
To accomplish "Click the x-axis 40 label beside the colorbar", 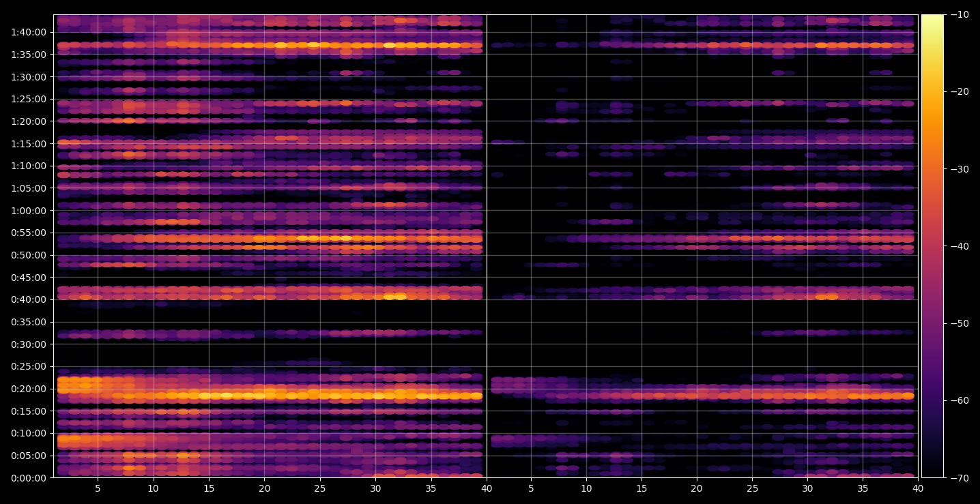I will click(x=918, y=489).
